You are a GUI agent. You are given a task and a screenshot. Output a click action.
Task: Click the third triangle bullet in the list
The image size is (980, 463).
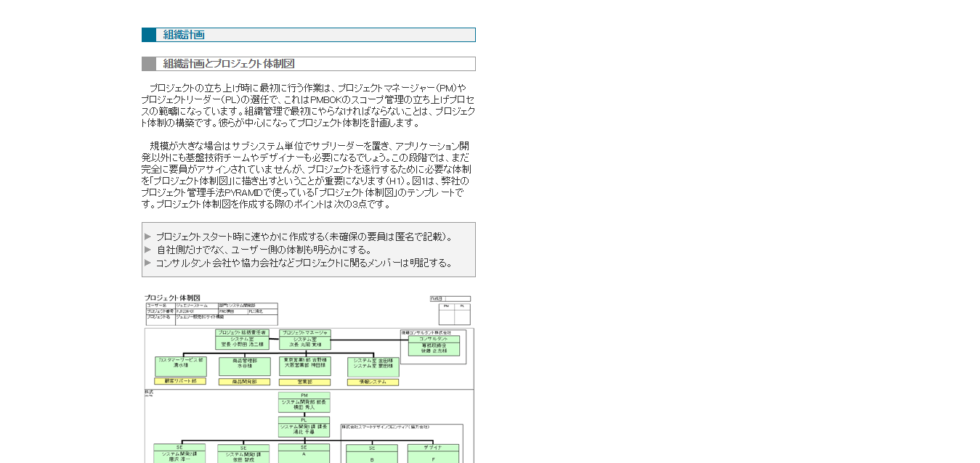tap(147, 263)
